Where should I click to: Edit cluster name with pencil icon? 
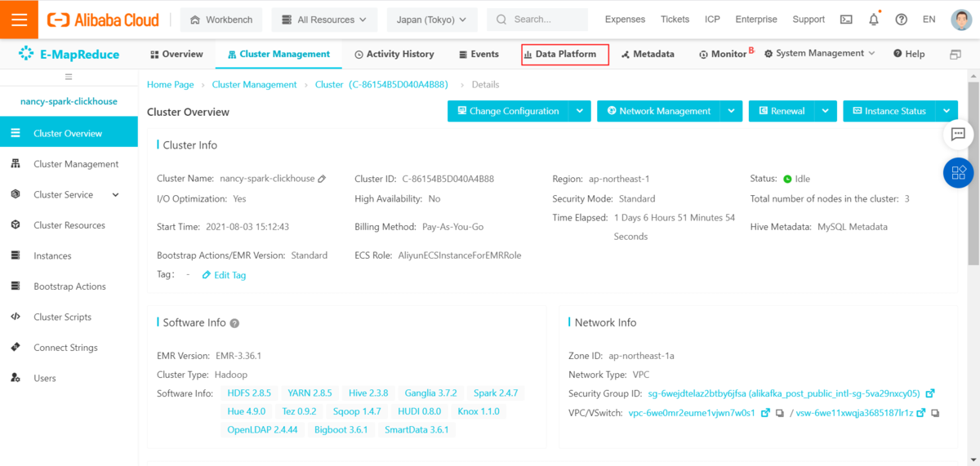322,179
